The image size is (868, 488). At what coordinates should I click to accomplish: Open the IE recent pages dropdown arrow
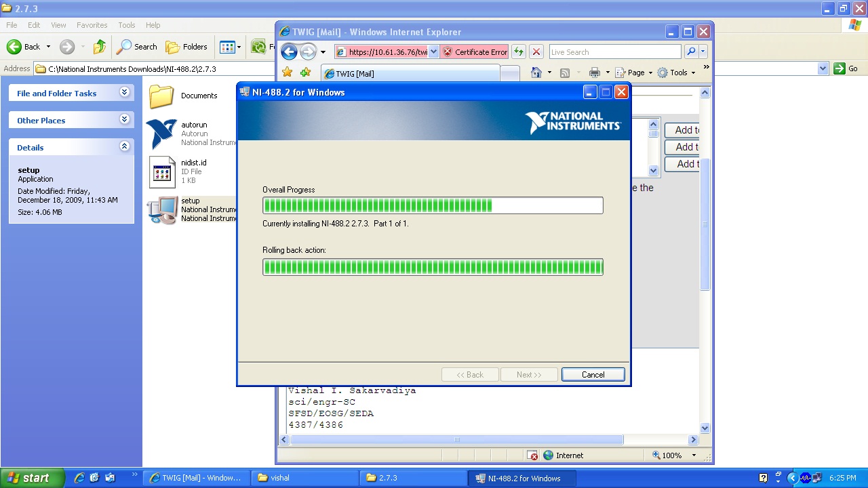pyautogui.click(x=323, y=52)
